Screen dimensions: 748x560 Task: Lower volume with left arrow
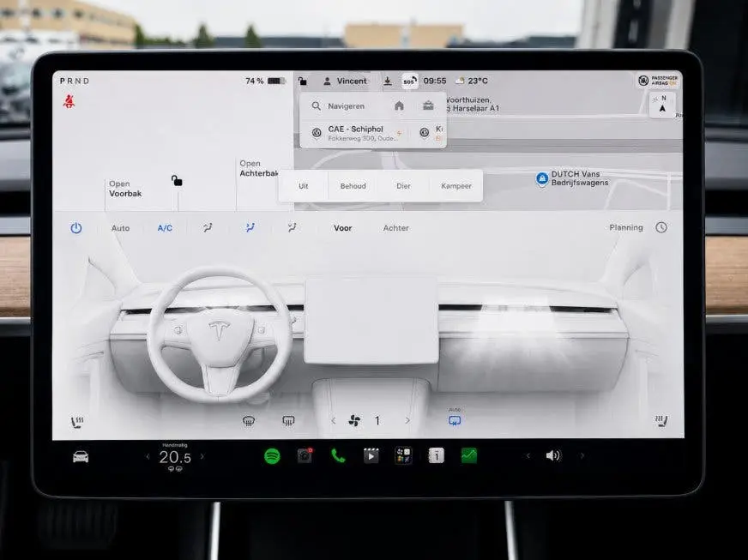528,456
